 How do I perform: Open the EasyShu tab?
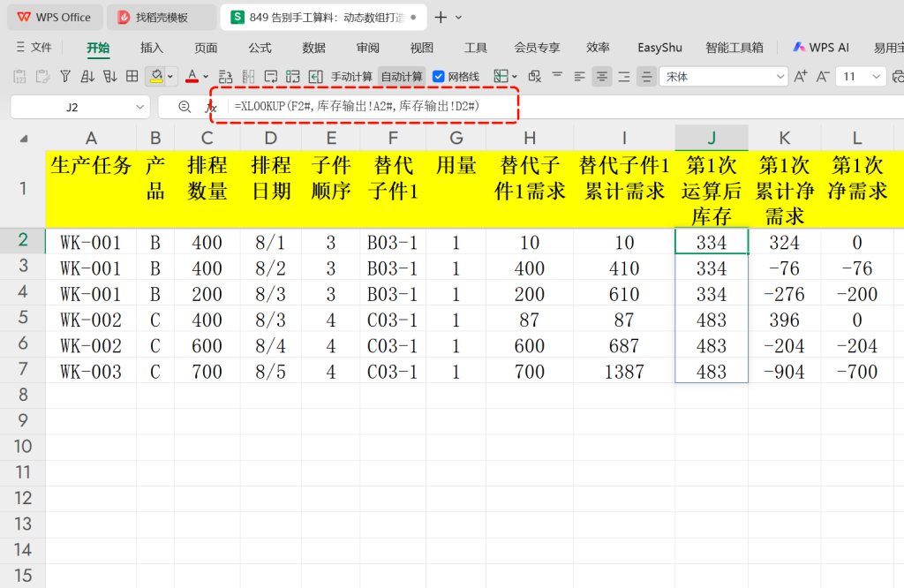pos(659,48)
